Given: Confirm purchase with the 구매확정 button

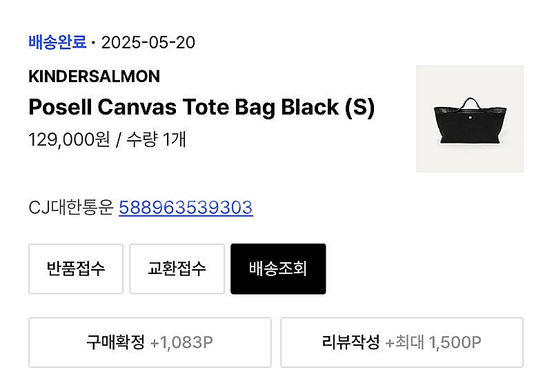Looking at the screenshot, I should [150, 342].
